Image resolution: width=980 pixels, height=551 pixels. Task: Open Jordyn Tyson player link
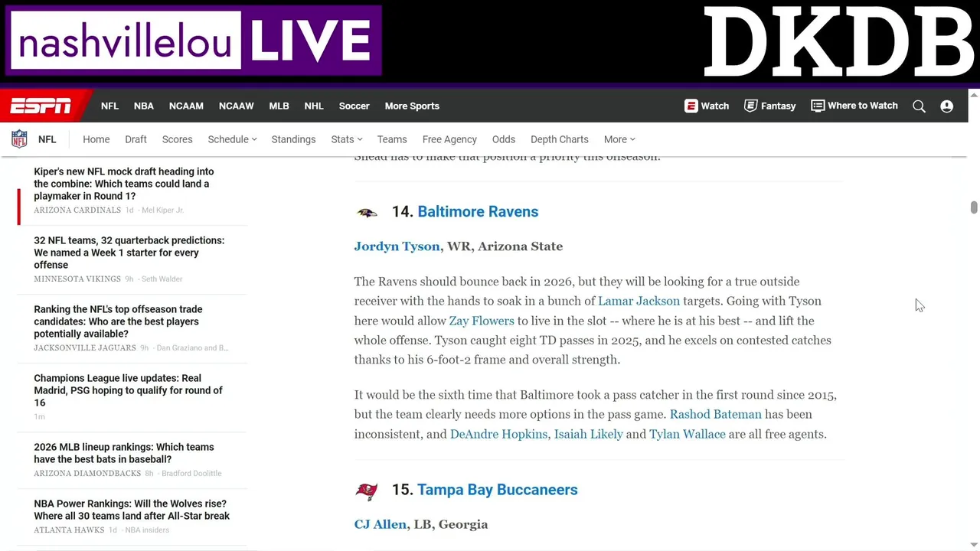tap(397, 246)
